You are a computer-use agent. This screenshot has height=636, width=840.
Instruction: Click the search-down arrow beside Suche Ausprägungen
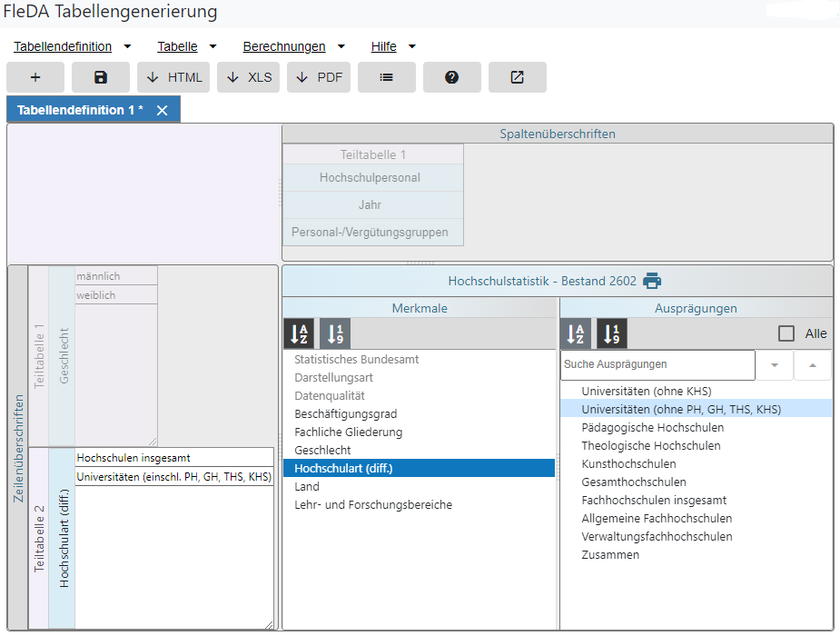pyautogui.click(x=775, y=364)
